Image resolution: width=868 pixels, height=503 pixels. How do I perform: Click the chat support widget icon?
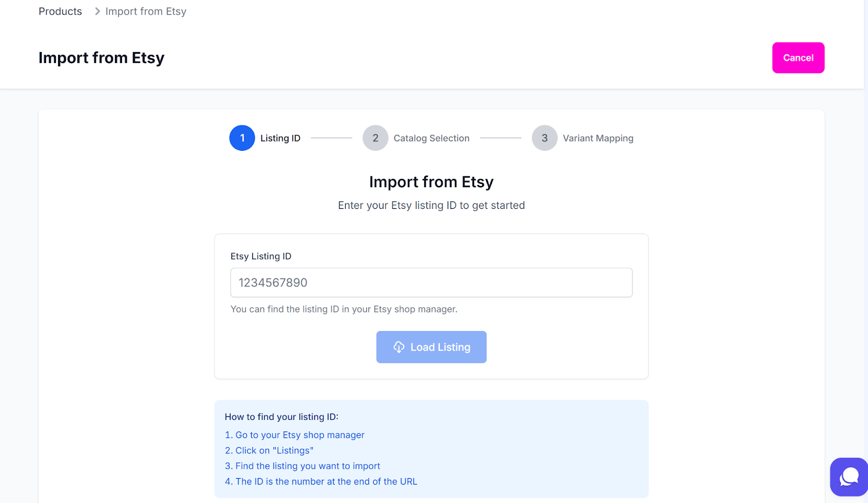pyautogui.click(x=849, y=477)
